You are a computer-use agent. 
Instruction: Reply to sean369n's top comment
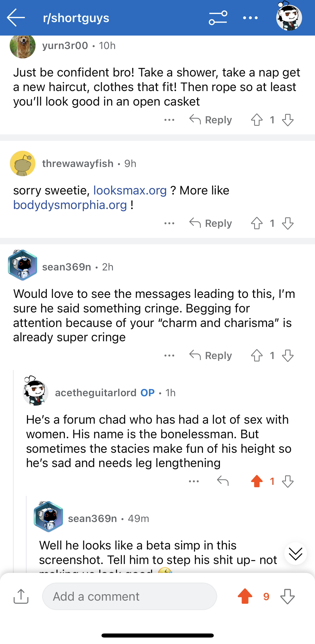click(x=211, y=356)
